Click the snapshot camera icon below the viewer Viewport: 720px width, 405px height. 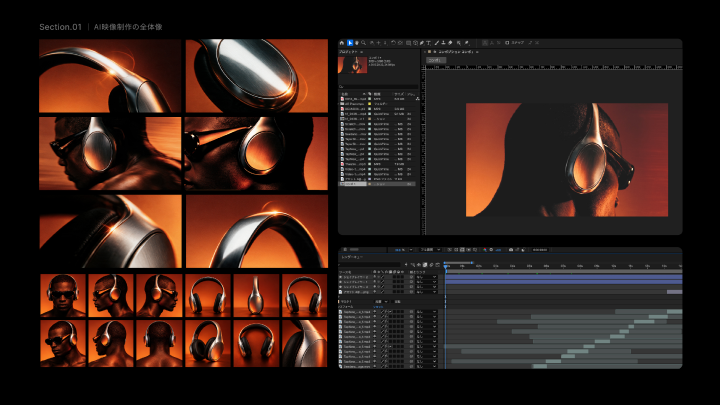511,250
